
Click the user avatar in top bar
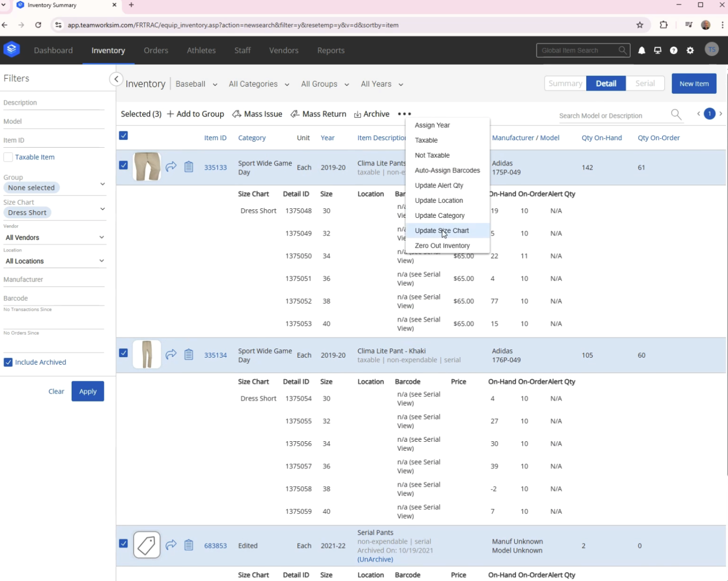click(x=711, y=50)
